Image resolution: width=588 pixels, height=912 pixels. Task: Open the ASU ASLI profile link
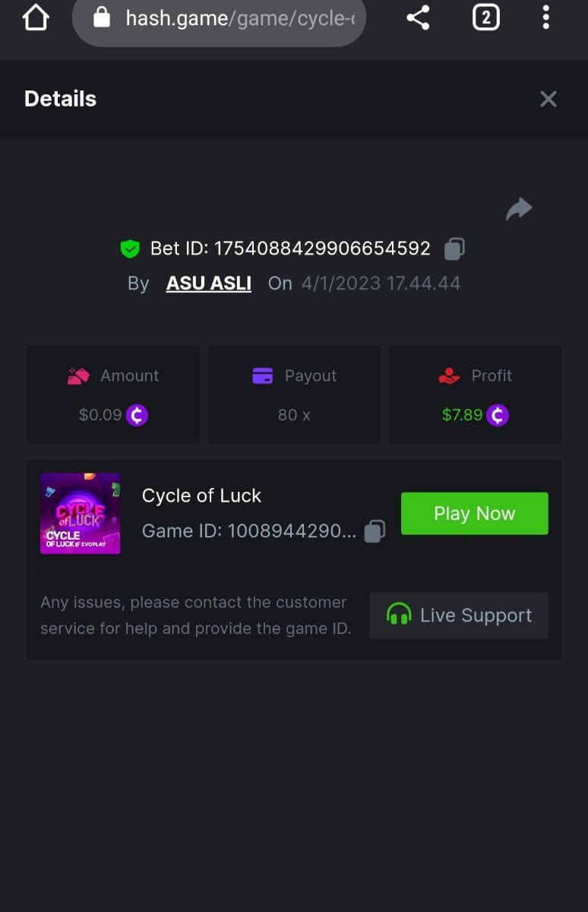click(x=208, y=283)
